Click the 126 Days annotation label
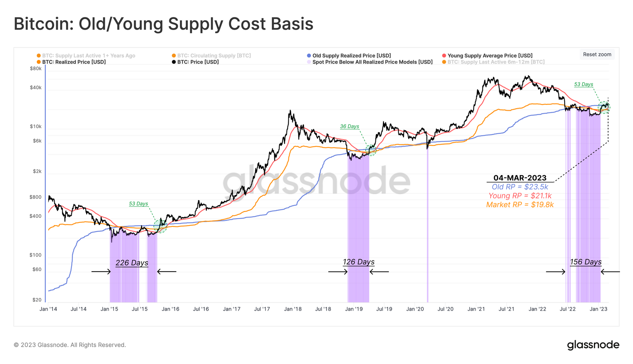This screenshot has height=364, width=633. (x=358, y=262)
